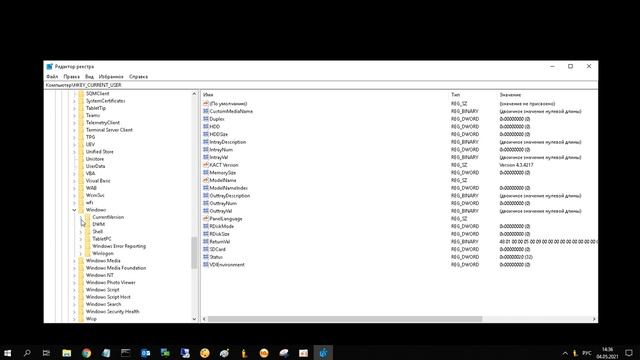Select the IntrayNum value name

221,150
